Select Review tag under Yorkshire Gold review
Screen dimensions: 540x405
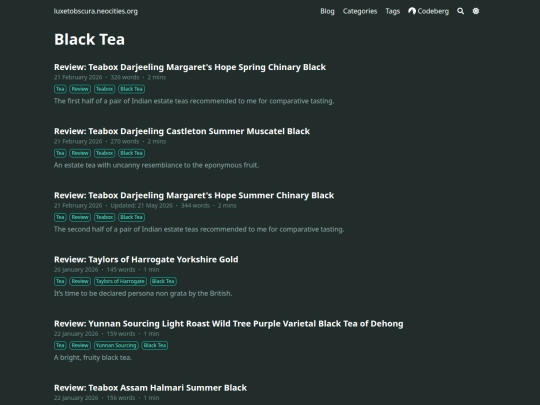(x=80, y=281)
